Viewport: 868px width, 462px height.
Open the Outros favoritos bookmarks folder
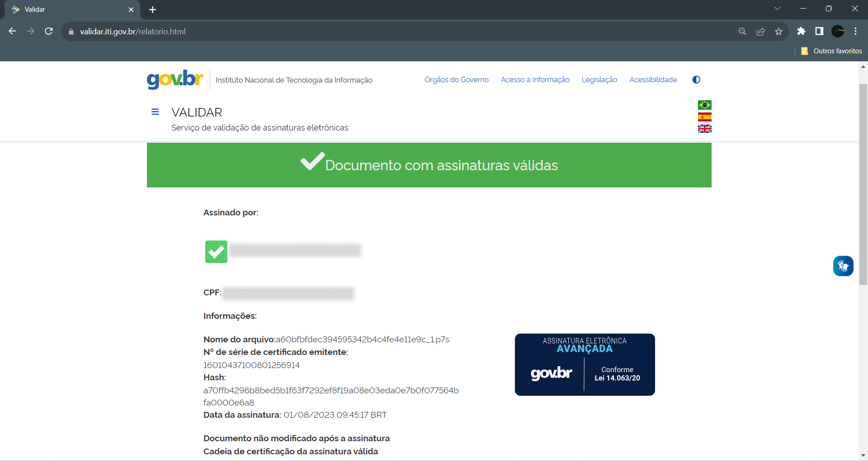[x=832, y=51]
